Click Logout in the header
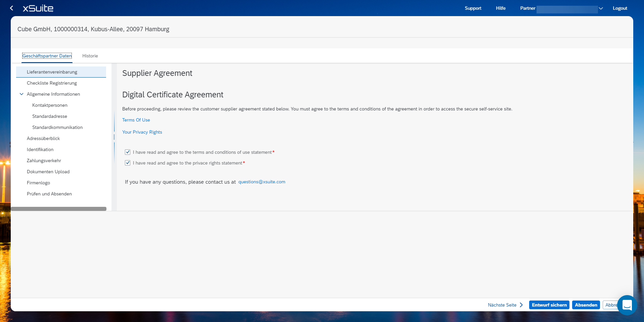This screenshot has height=322, width=644. 620,8
